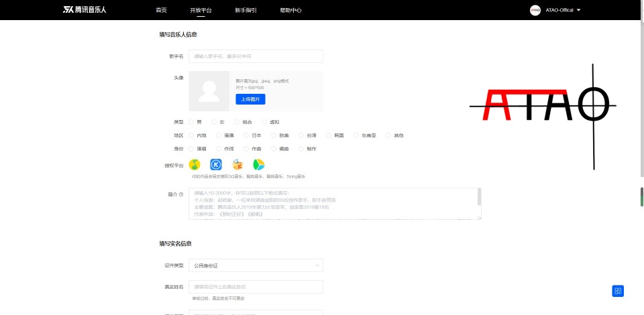
Task: Click the 你的作品会同步授权 platform note
Action: coord(248,176)
